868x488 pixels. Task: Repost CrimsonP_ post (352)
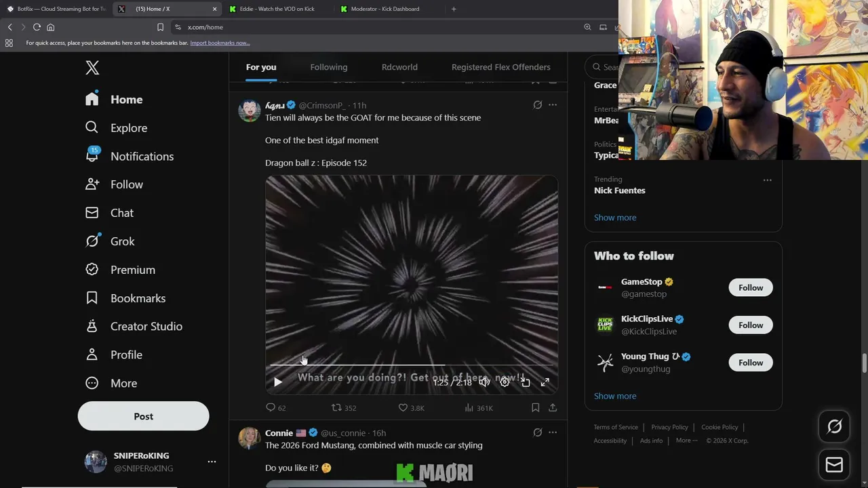(x=344, y=408)
